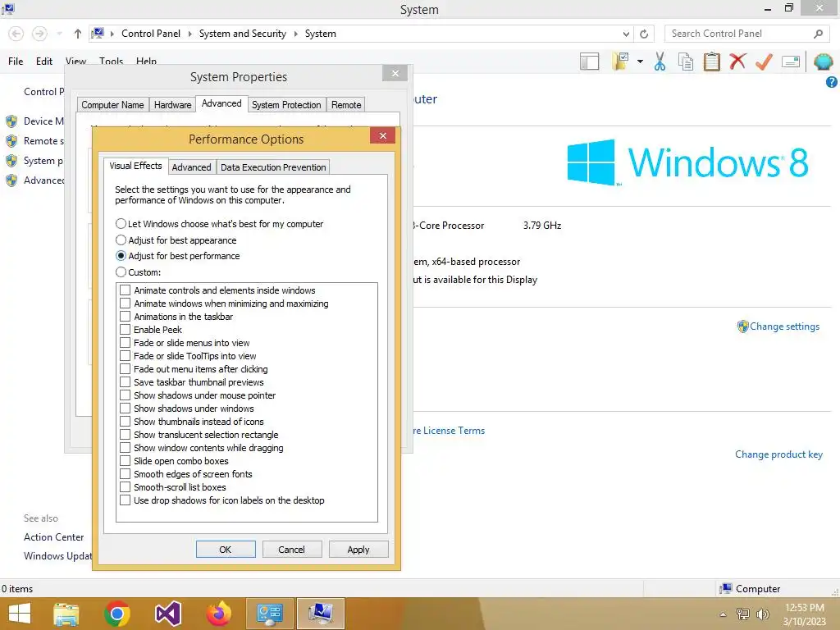Click the envelope card toolbar icon

[x=791, y=62]
